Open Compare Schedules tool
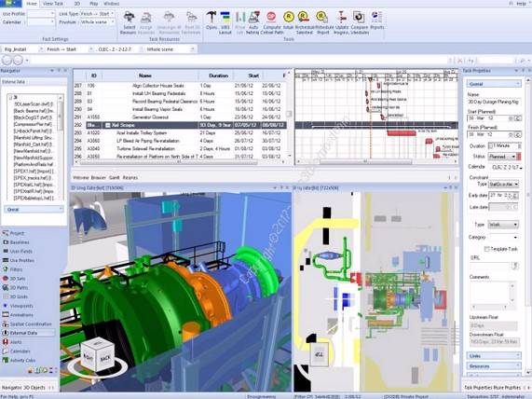 [x=359, y=22]
